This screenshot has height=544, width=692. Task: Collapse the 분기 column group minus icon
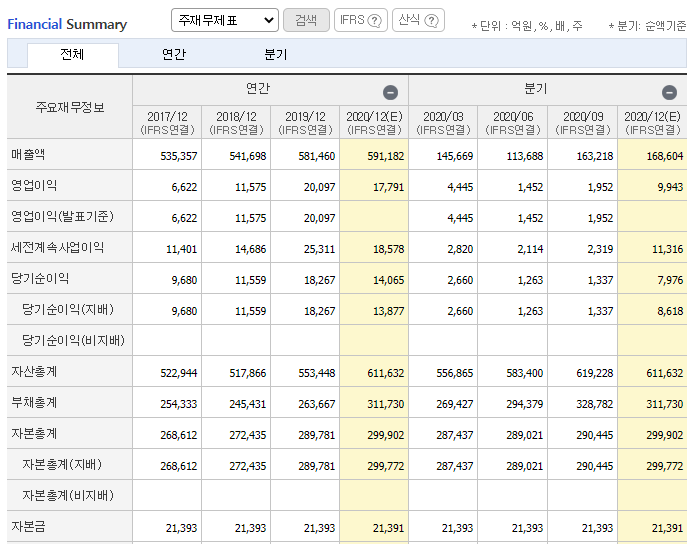click(669, 93)
